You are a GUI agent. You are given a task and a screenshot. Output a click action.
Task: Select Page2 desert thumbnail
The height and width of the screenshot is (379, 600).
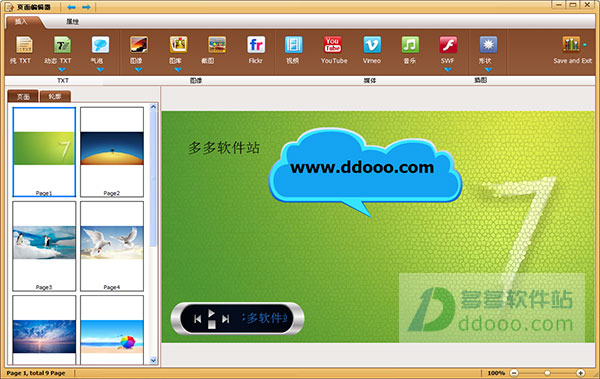(112, 152)
